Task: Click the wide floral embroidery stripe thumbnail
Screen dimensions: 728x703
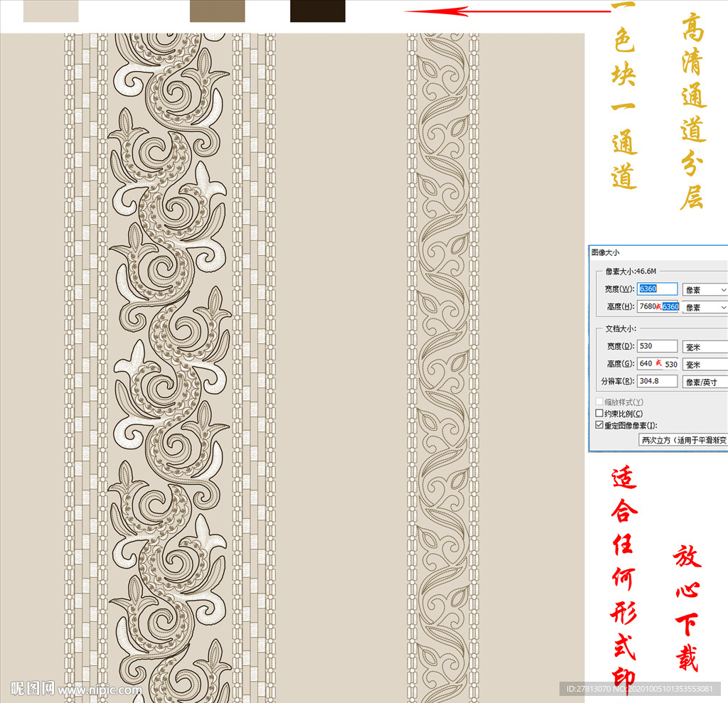Action: point(170,367)
